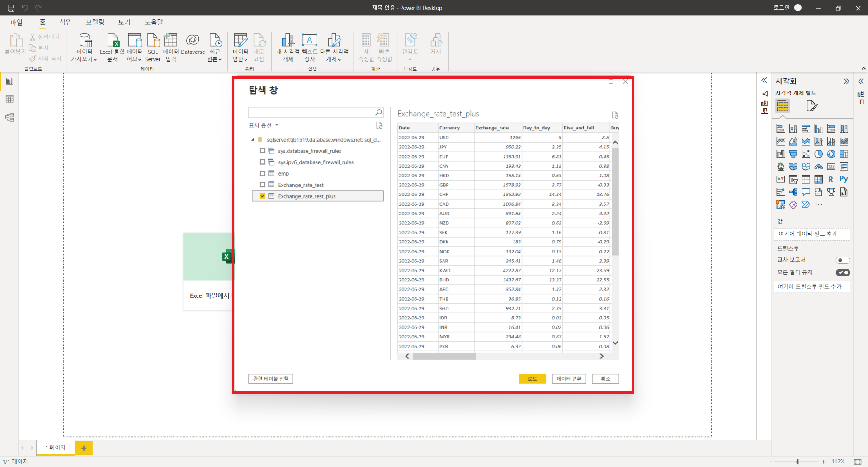Switch to the Data view sidebar icon
Image resolution: width=868 pixels, height=467 pixels.
pyautogui.click(x=9, y=99)
